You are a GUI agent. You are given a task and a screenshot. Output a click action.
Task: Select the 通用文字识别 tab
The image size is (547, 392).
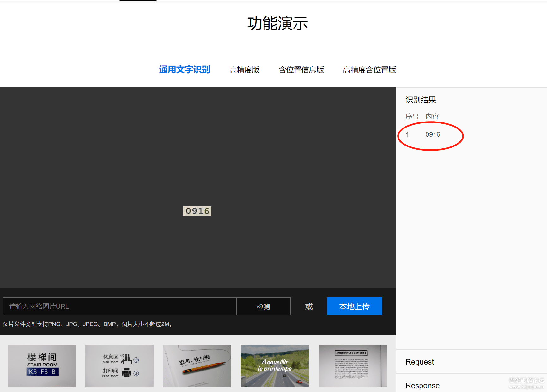pos(185,70)
